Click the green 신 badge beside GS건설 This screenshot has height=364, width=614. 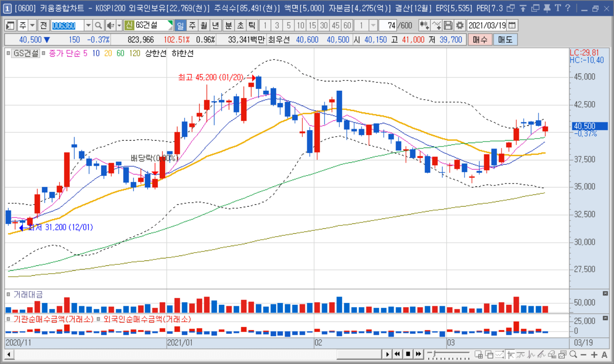click(x=129, y=25)
